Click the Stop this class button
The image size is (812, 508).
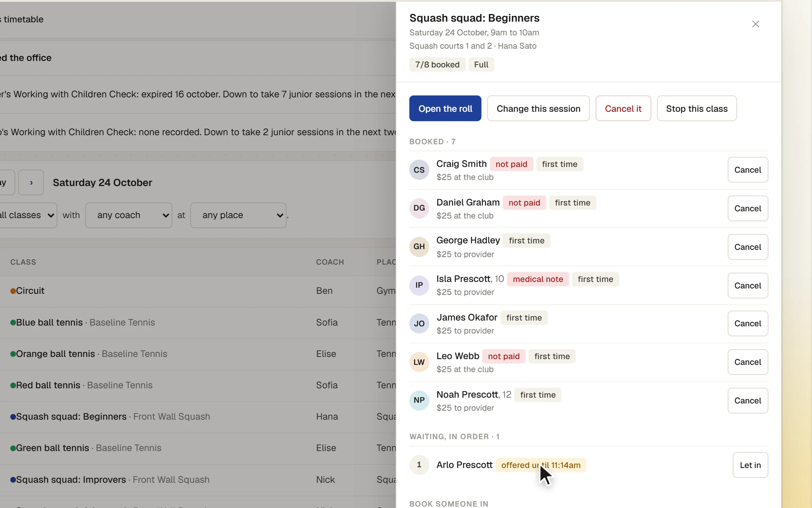696,108
